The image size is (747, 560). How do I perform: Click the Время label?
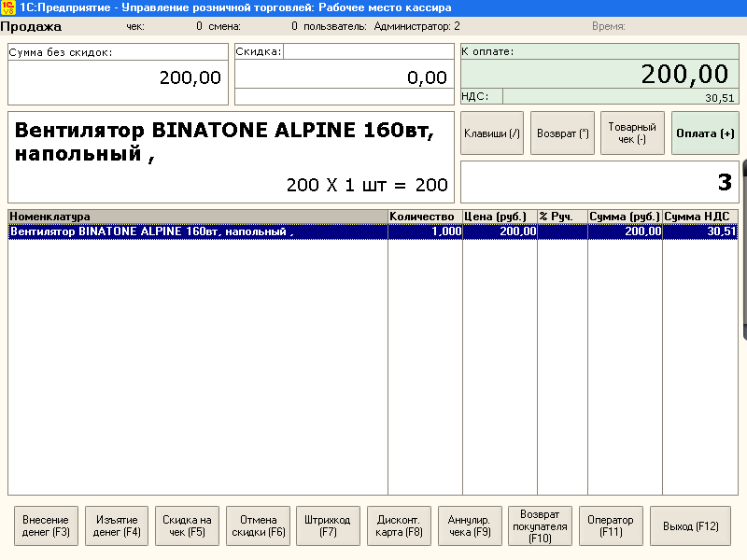609,26
